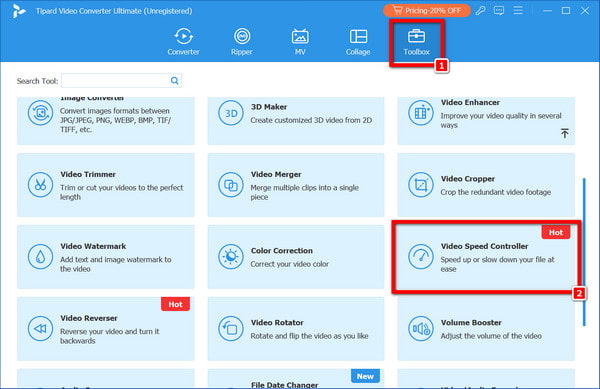Click the Video Watermark droplet icon
600x389 pixels.
click(x=40, y=257)
